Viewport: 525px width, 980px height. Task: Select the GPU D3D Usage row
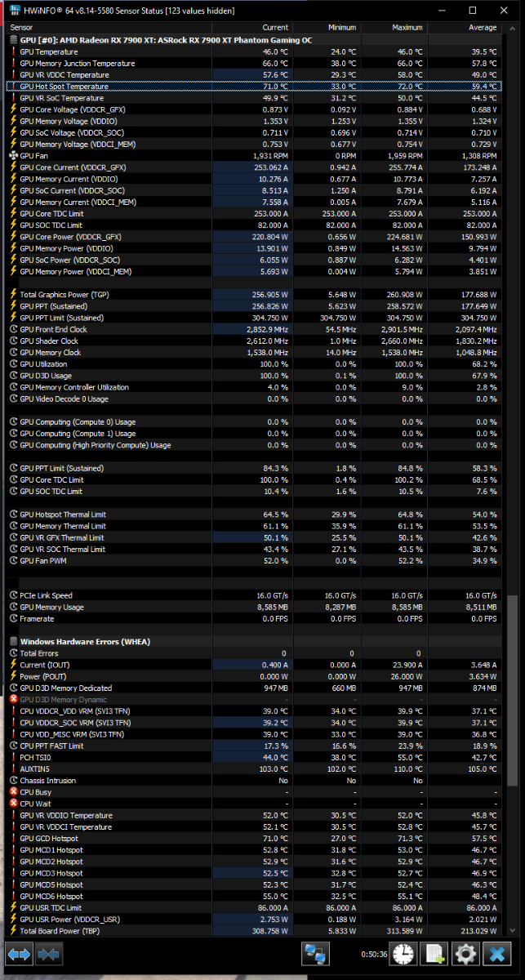coord(256,376)
